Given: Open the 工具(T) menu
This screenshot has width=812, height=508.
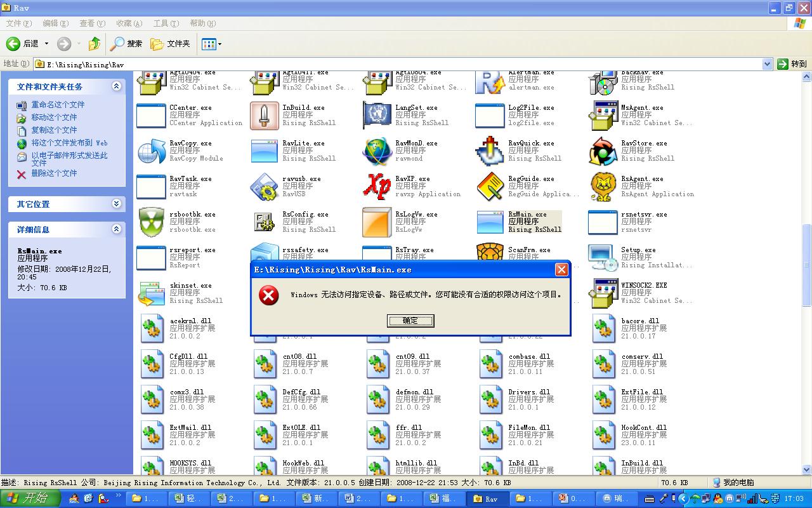Looking at the screenshot, I should point(166,23).
